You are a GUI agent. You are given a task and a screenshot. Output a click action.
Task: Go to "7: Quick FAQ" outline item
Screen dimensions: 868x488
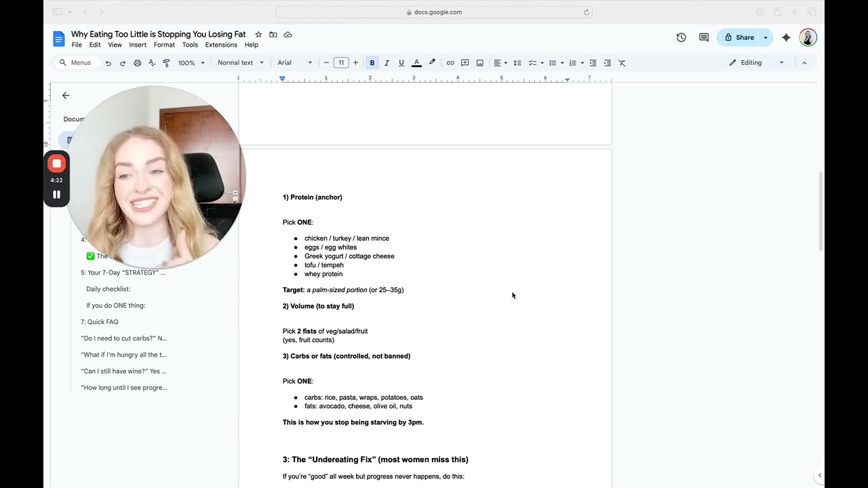coord(100,322)
